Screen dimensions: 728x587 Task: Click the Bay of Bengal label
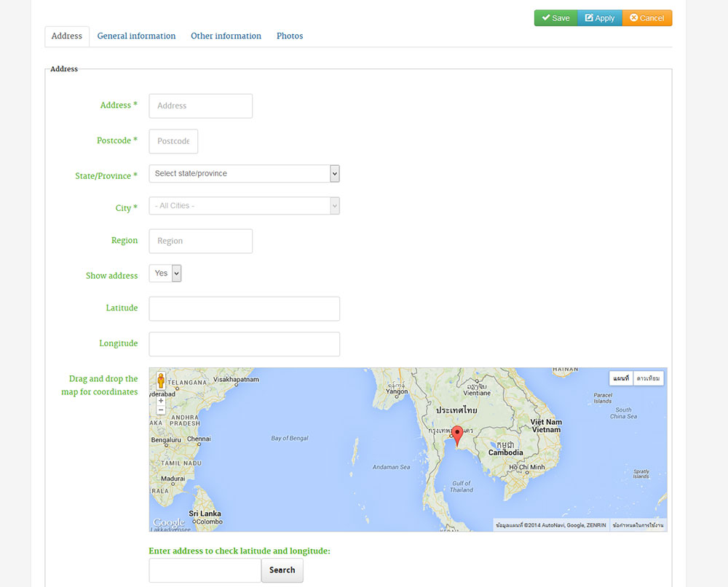click(x=290, y=438)
